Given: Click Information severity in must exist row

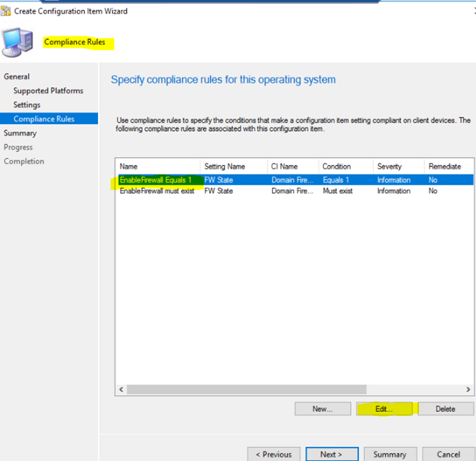Looking at the screenshot, I should pos(393,191).
